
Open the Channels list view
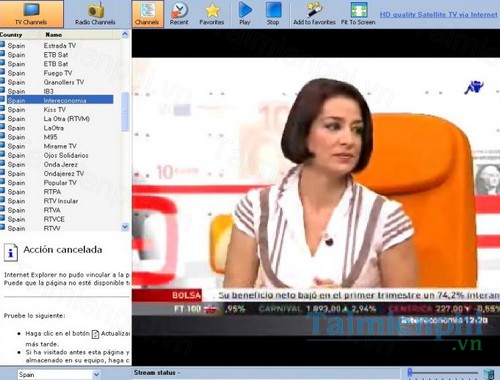pos(147,14)
